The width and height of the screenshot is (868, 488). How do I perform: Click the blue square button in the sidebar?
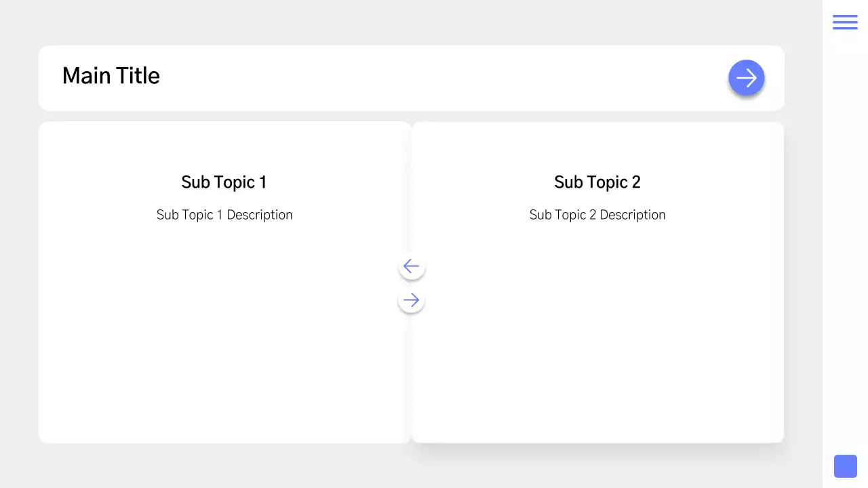coord(845,466)
